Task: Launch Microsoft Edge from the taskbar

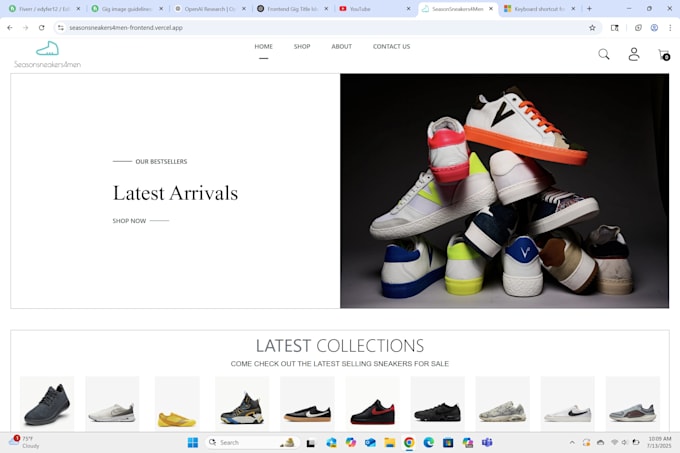Action: 428,442
